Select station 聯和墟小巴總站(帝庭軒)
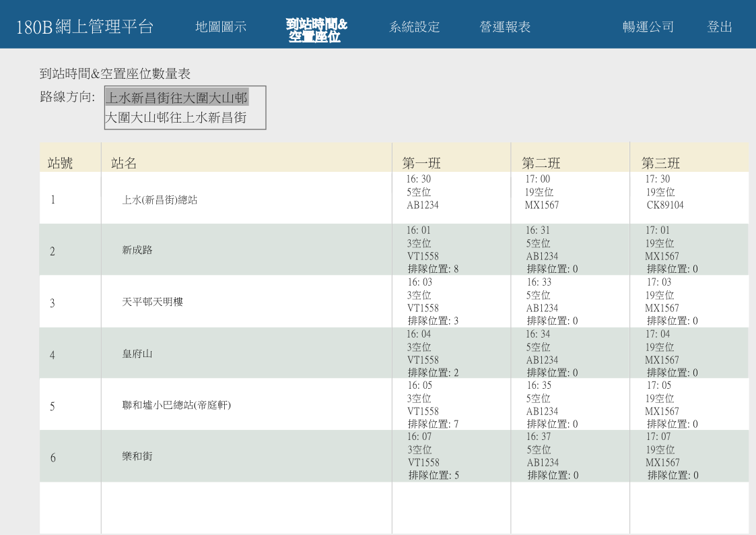 176,406
